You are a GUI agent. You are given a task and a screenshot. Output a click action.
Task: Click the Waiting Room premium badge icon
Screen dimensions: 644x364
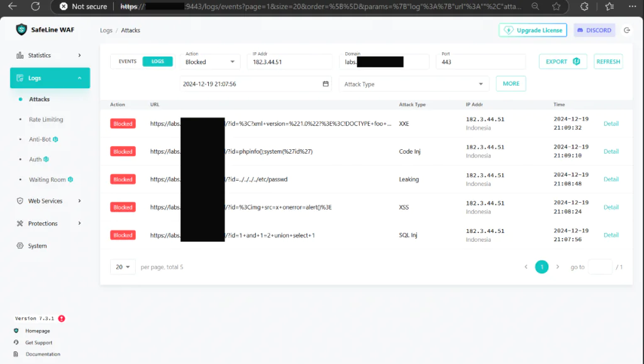(x=70, y=179)
